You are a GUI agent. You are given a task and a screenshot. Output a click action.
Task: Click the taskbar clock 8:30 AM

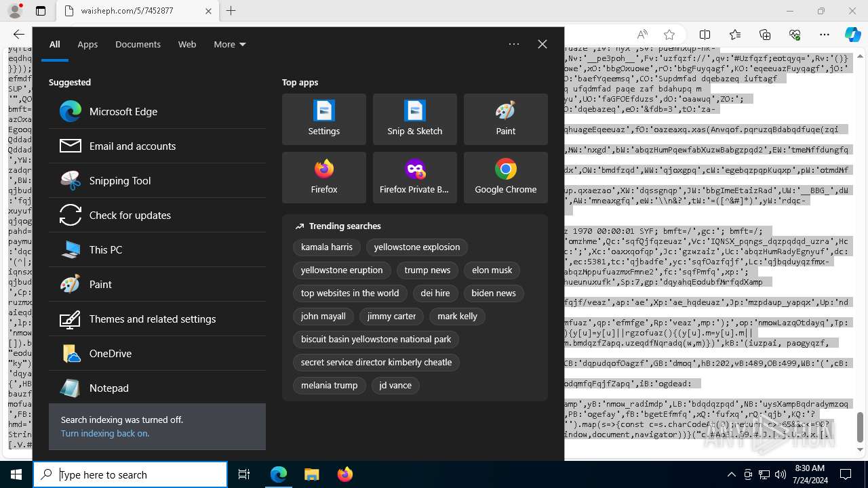coord(809,474)
